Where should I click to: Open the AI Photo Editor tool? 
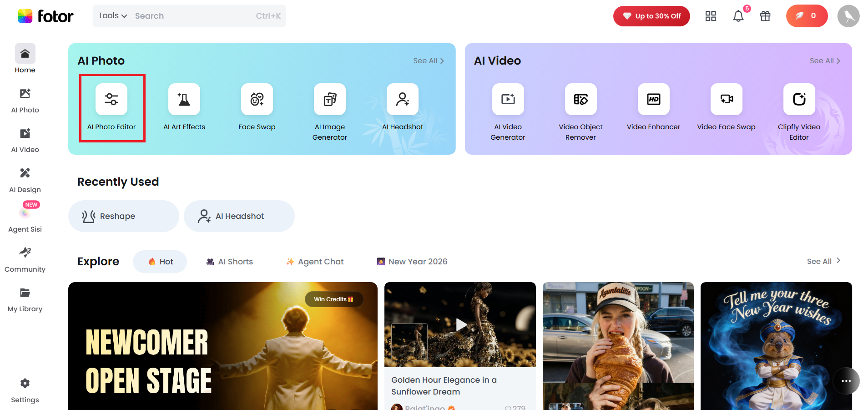112,108
